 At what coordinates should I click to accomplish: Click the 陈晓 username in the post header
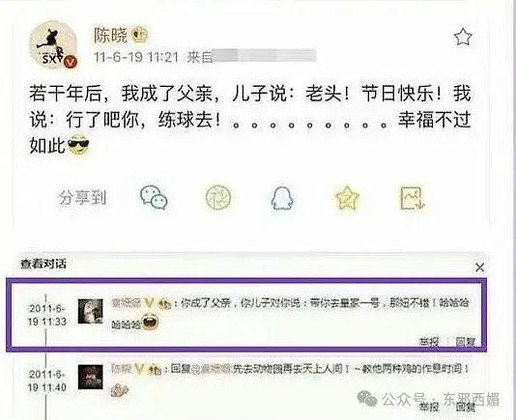[x=110, y=35]
